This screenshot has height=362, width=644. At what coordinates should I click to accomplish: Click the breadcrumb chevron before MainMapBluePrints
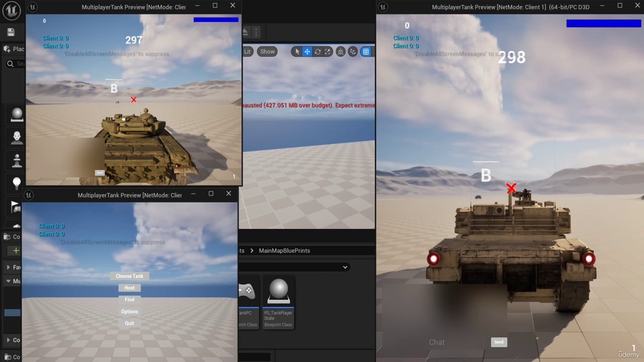[x=252, y=250]
